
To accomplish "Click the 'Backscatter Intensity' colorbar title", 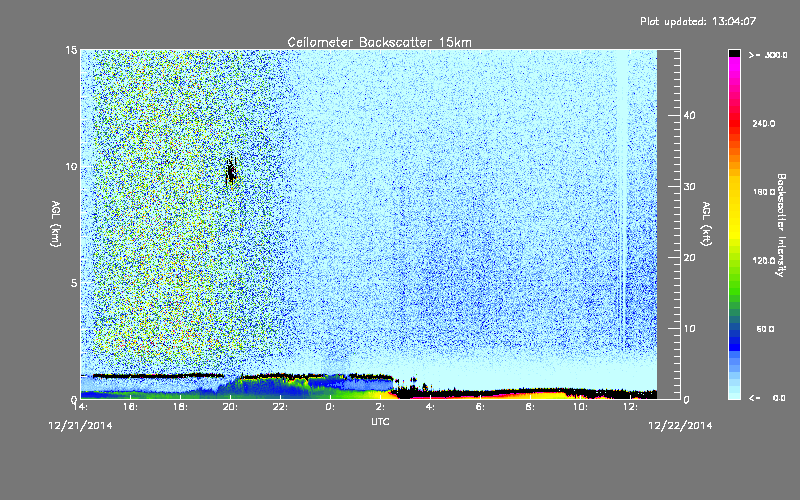I will 781,225.
